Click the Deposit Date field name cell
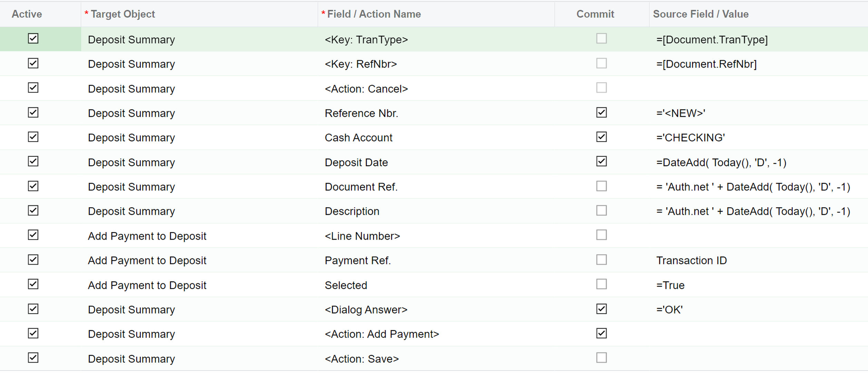 pos(356,162)
